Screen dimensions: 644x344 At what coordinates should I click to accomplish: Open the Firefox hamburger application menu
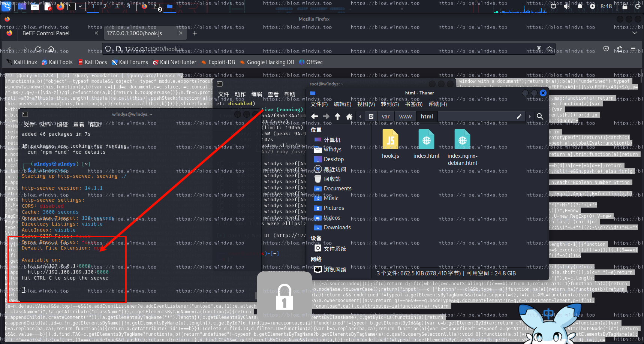tap(633, 49)
